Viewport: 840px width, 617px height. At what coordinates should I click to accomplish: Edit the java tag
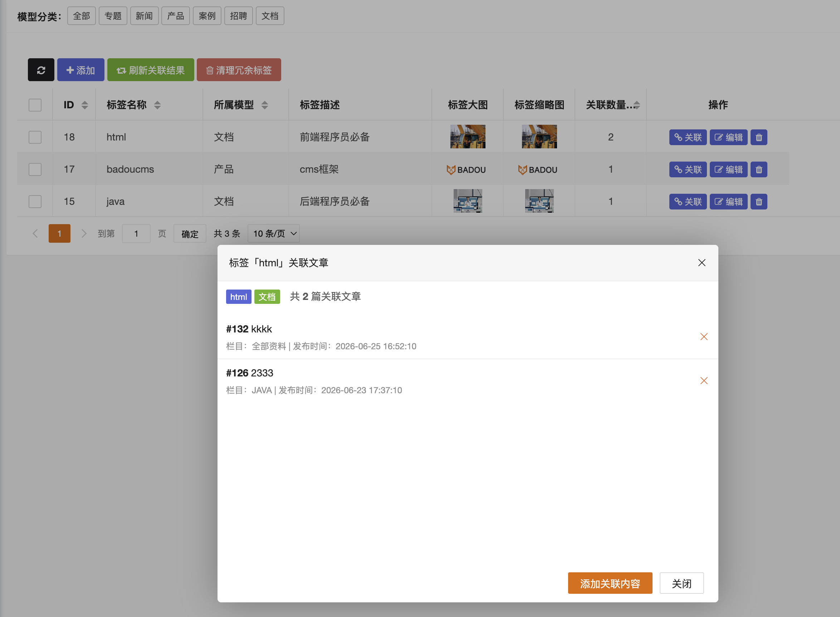(x=728, y=202)
